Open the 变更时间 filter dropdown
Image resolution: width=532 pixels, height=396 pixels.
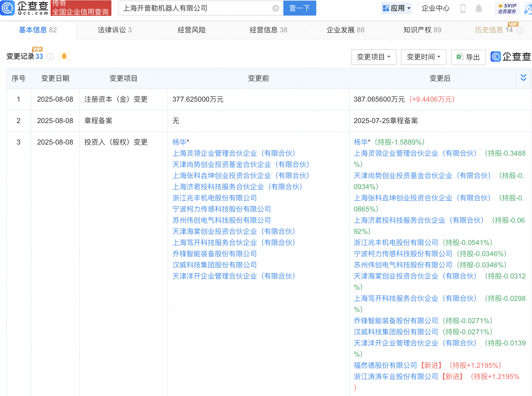424,57
